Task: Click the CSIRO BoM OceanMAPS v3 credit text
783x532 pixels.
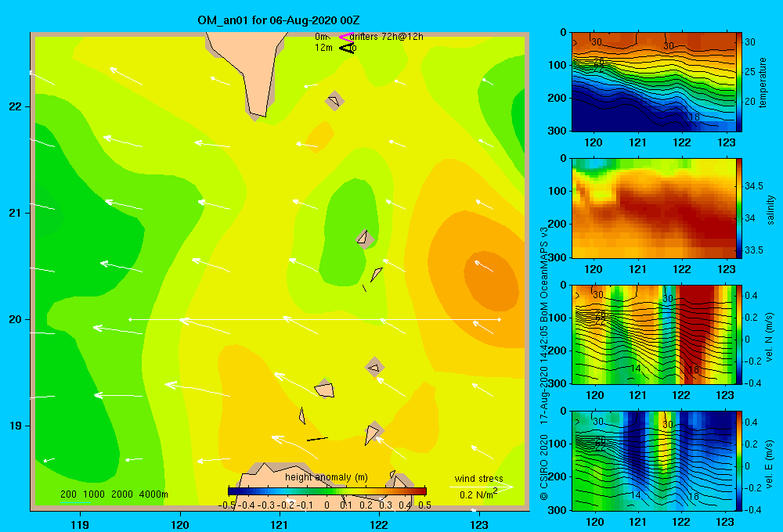Action: pos(544,363)
